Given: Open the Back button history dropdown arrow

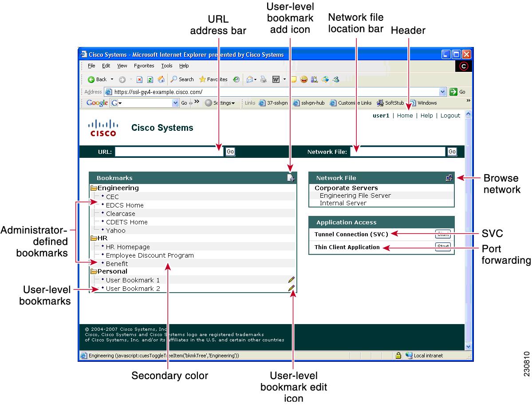Looking at the screenshot, I should tap(112, 79).
